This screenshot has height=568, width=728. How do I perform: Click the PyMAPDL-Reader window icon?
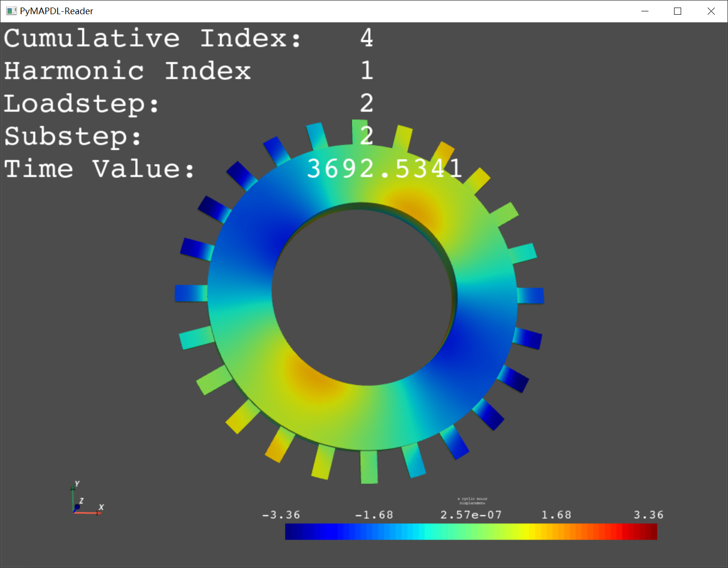tap(11, 11)
